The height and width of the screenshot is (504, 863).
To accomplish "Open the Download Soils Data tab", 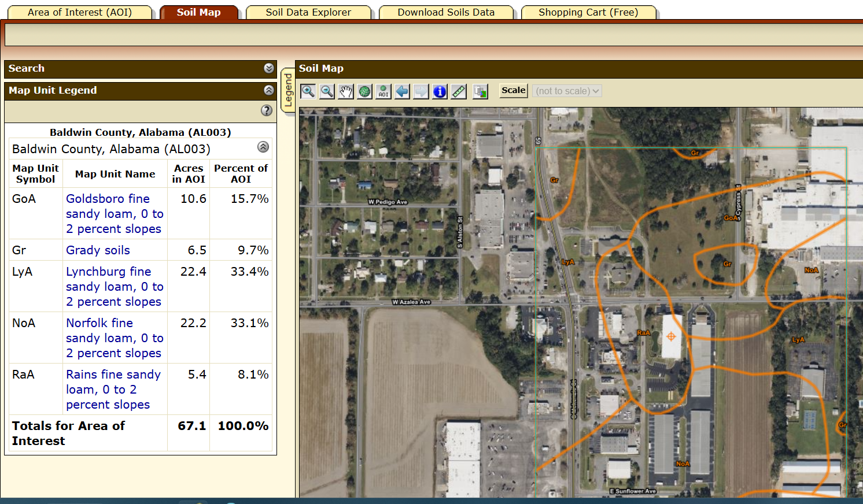I will [x=446, y=12].
